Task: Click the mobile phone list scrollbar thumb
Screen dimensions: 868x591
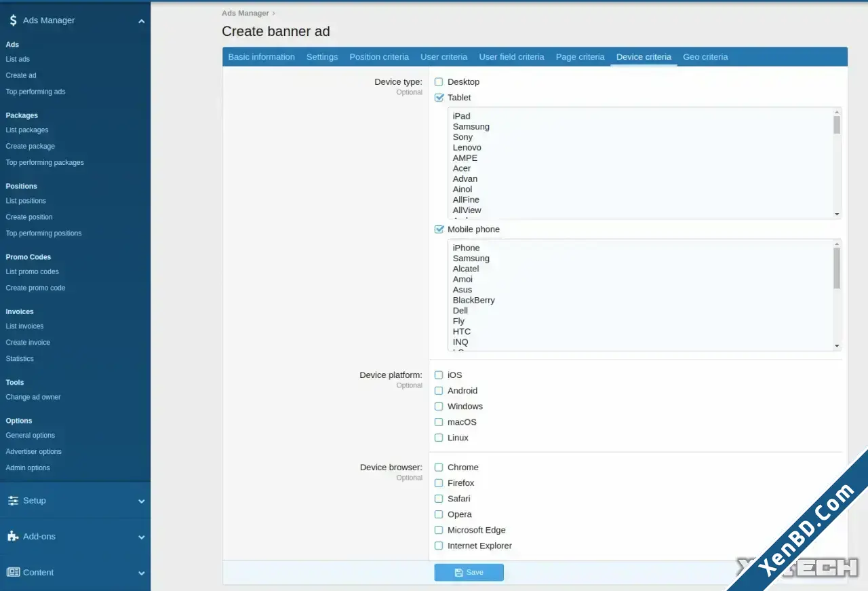Action: pos(837,268)
